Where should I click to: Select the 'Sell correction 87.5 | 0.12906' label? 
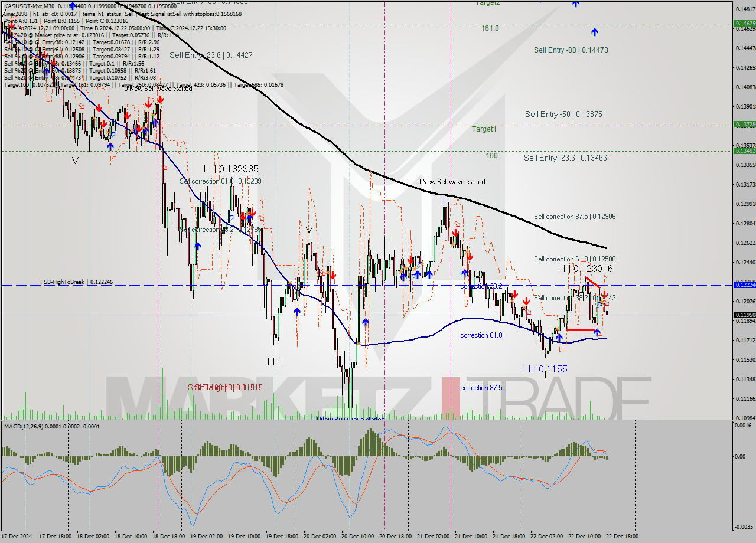tap(575, 217)
